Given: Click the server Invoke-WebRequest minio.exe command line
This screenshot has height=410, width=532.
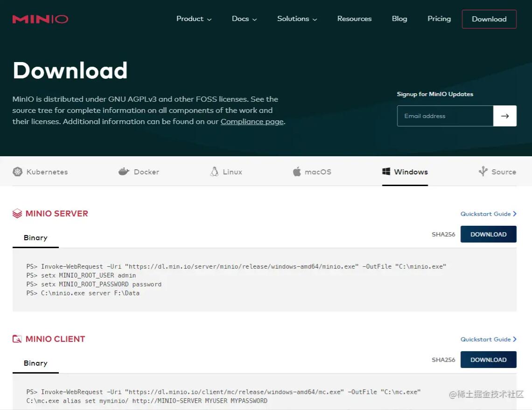Looking at the screenshot, I should click(236, 266).
